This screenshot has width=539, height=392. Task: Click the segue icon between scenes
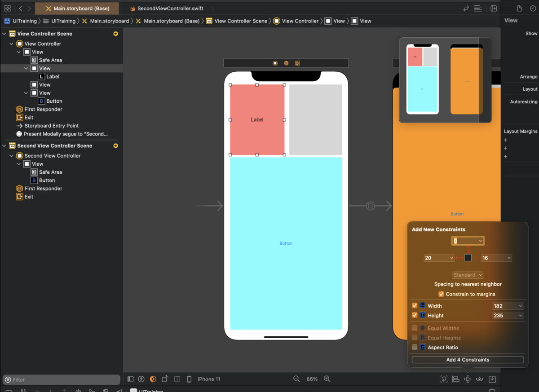pos(371,206)
